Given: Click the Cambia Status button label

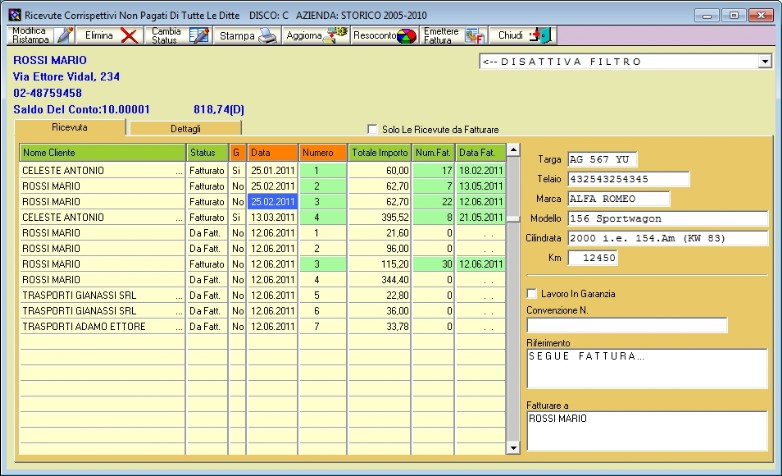Looking at the screenshot, I should pos(166,35).
